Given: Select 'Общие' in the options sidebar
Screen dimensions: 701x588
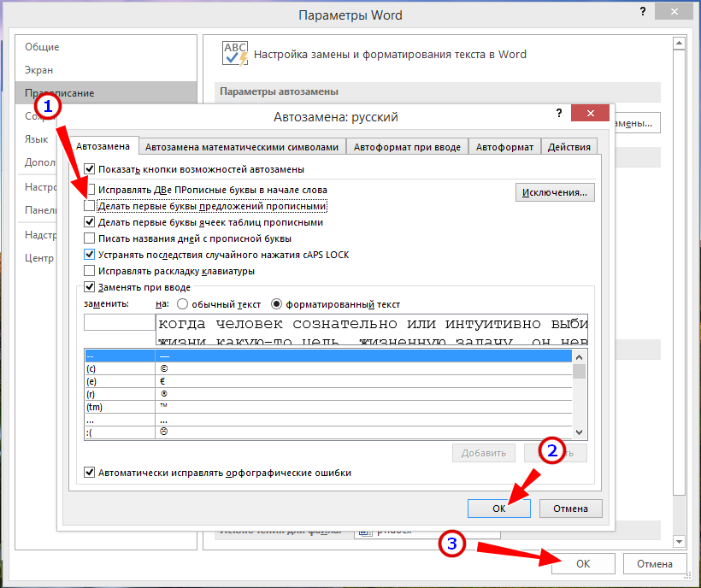Looking at the screenshot, I should tap(42, 47).
